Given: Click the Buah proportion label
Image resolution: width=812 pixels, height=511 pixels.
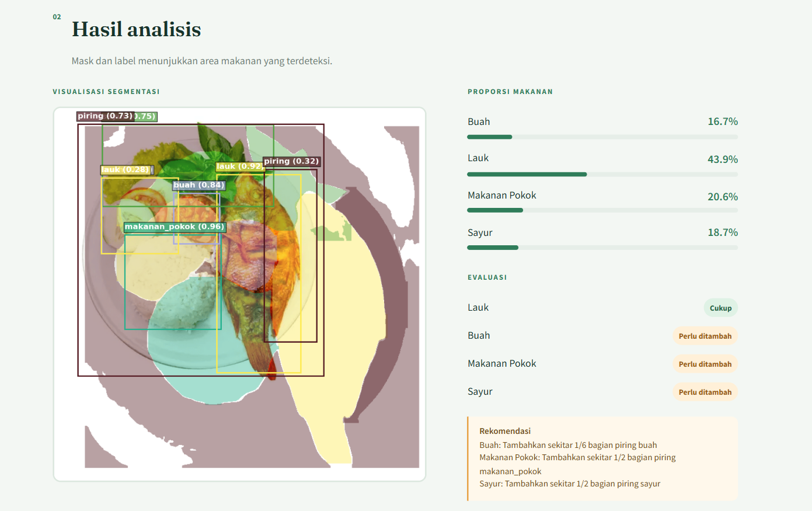Looking at the screenshot, I should coord(479,121).
